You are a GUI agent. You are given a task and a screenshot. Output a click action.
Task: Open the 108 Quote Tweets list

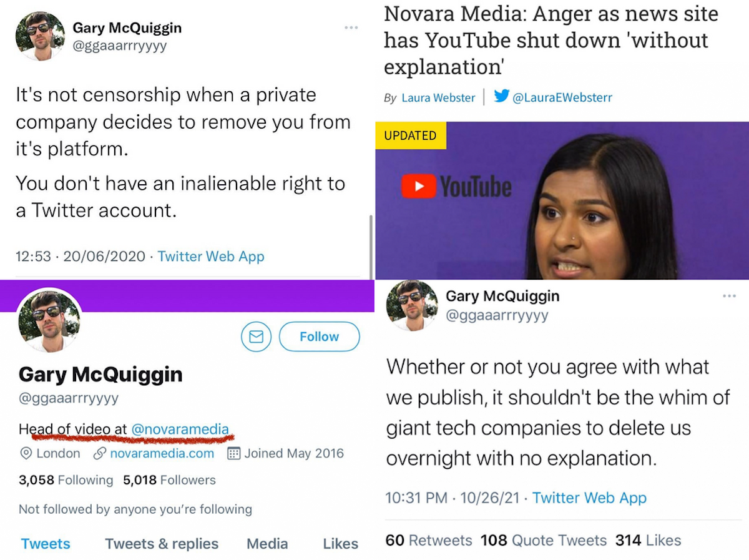pos(543,540)
